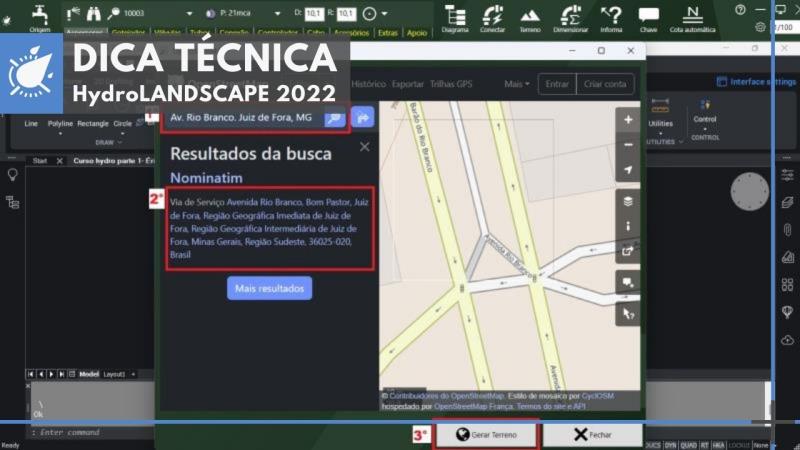Viewport: 800px width, 450px height.
Task: Select the Start document tab
Action: pyautogui.click(x=40, y=161)
